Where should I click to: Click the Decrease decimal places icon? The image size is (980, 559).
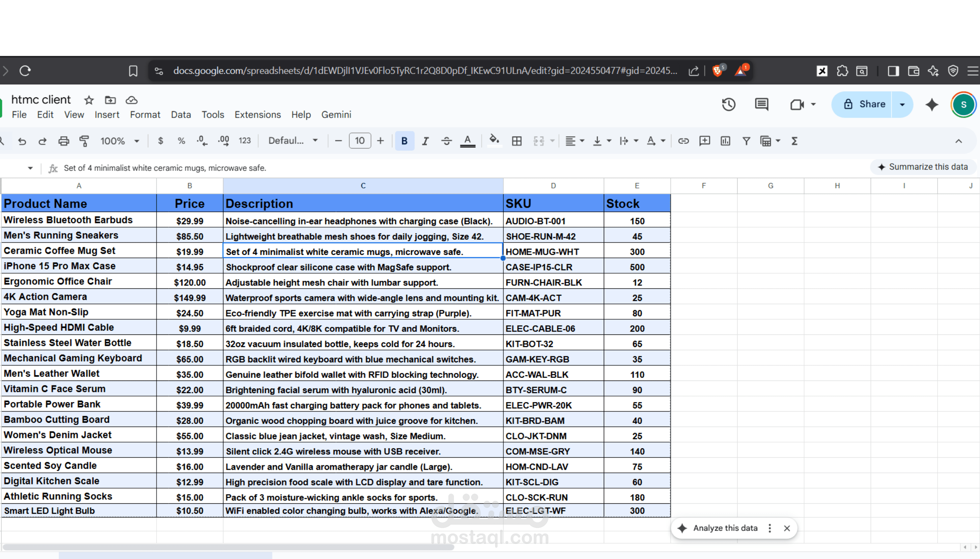pyautogui.click(x=202, y=141)
